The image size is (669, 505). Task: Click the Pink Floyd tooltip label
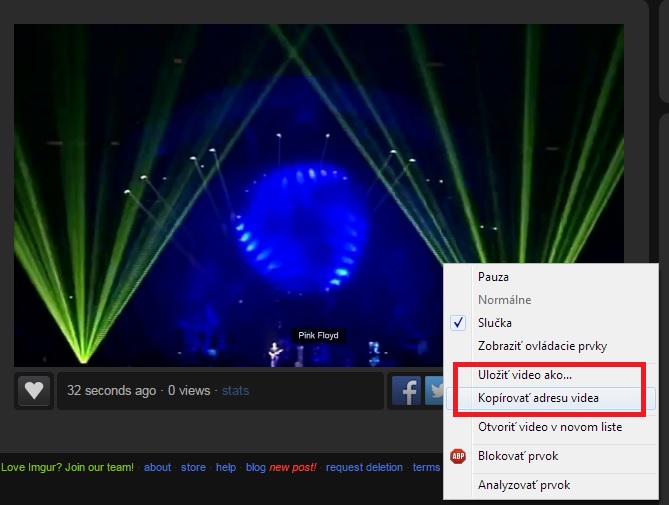(318, 335)
